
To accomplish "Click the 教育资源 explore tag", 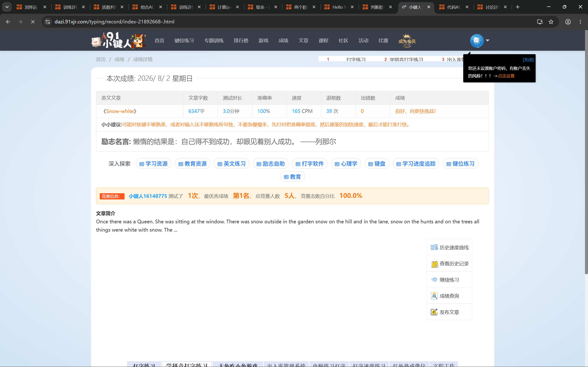I will [x=193, y=164].
